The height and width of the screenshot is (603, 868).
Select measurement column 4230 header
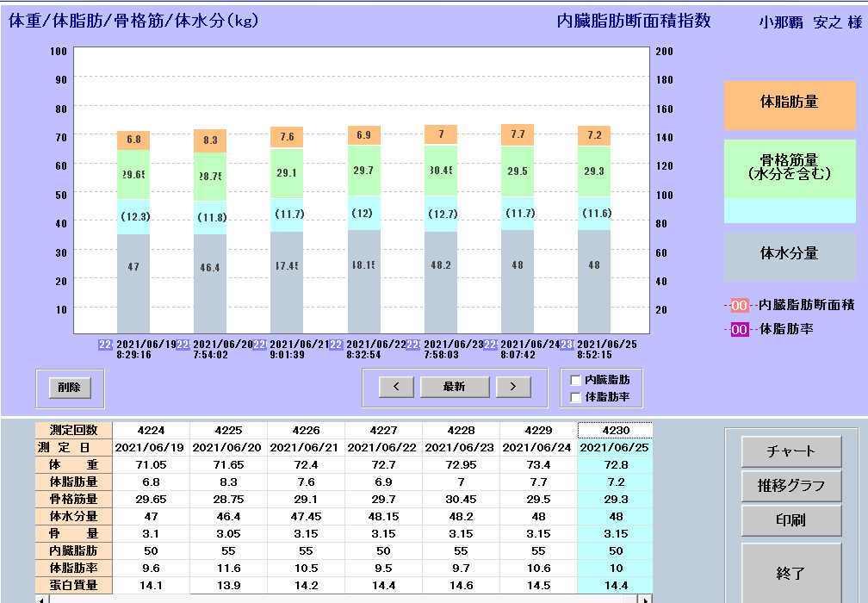[614, 430]
